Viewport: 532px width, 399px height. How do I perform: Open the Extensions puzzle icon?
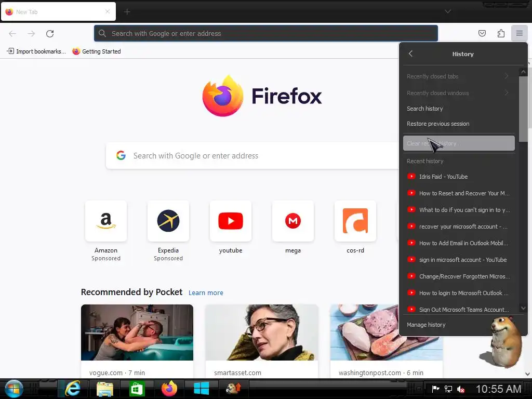coord(501,33)
